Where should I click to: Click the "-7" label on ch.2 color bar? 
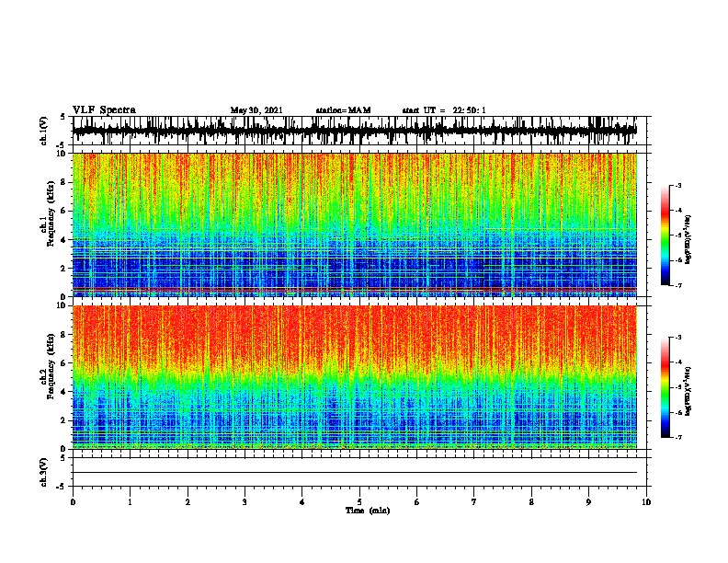click(x=678, y=438)
